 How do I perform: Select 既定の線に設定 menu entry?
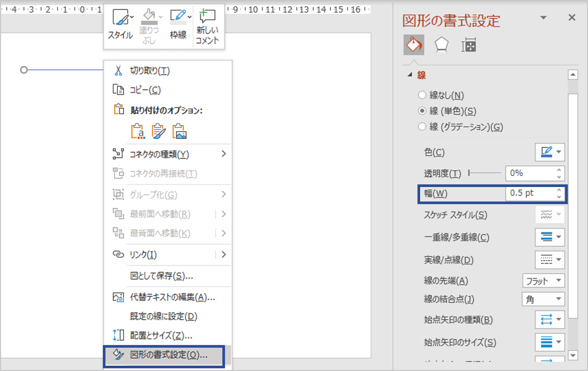coord(167,317)
